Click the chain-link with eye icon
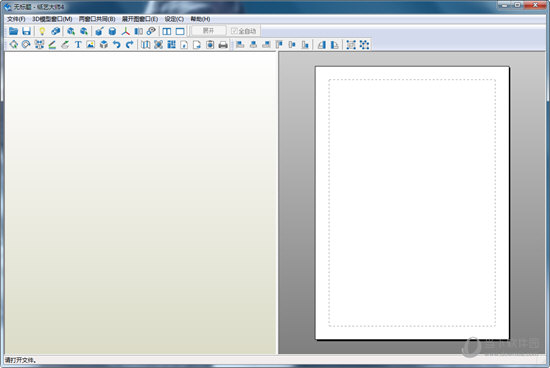550x368 pixels. pyautogui.click(x=151, y=31)
